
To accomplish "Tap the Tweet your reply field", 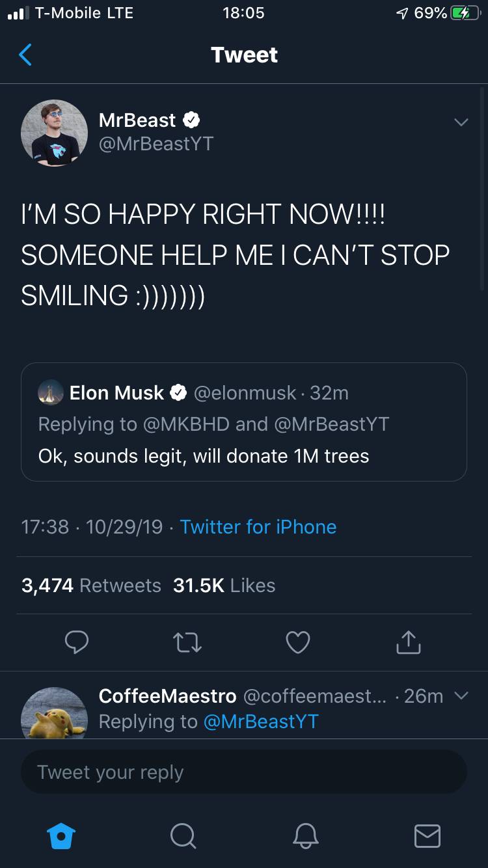I will 243,772.
